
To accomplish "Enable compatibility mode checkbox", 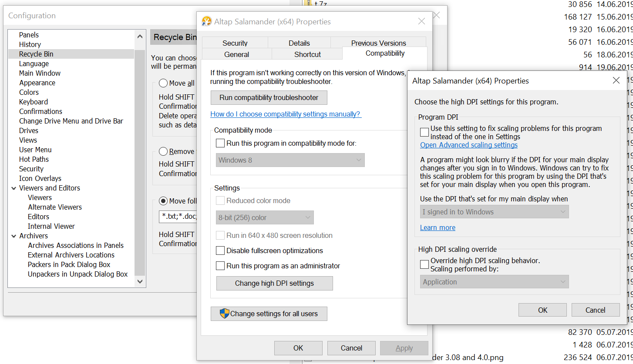I will [221, 143].
